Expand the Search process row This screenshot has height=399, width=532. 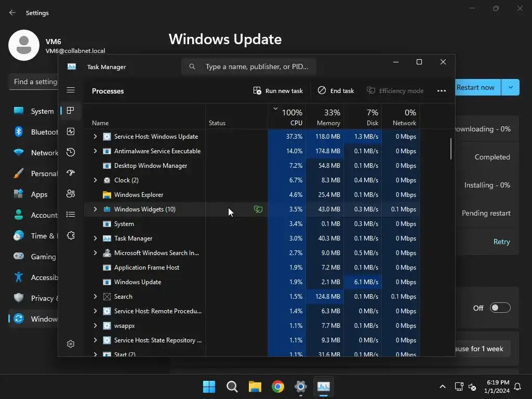point(96,297)
